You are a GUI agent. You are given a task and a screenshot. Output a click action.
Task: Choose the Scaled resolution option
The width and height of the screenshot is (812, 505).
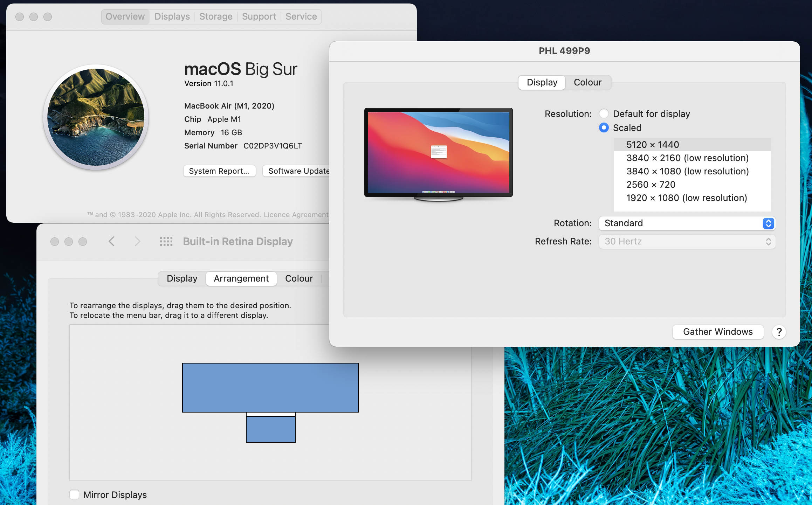coord(604,128)
